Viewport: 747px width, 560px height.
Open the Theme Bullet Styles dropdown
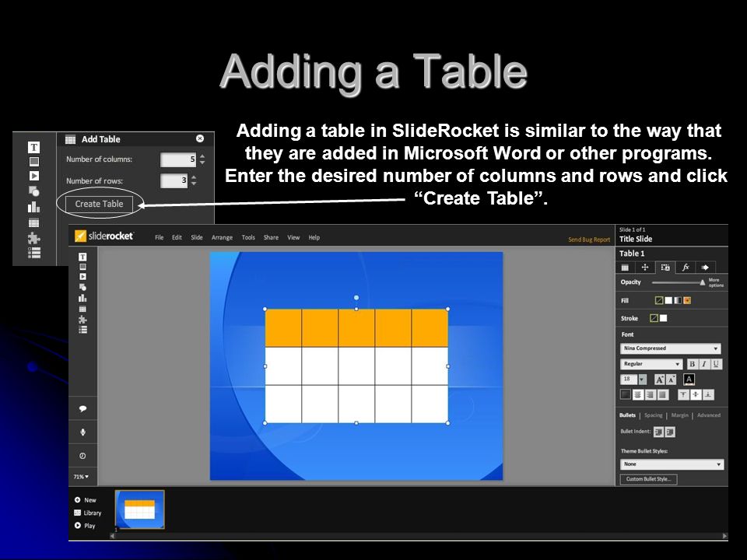tap(672, 464)
